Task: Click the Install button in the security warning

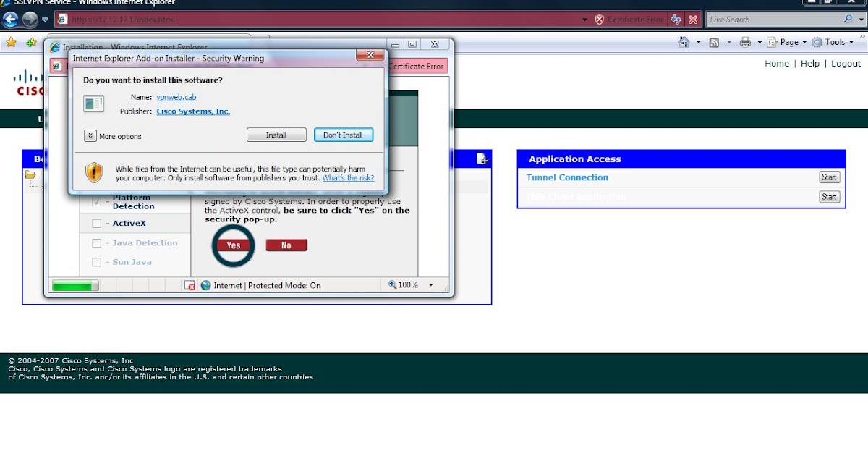Action: click(276, 135)
